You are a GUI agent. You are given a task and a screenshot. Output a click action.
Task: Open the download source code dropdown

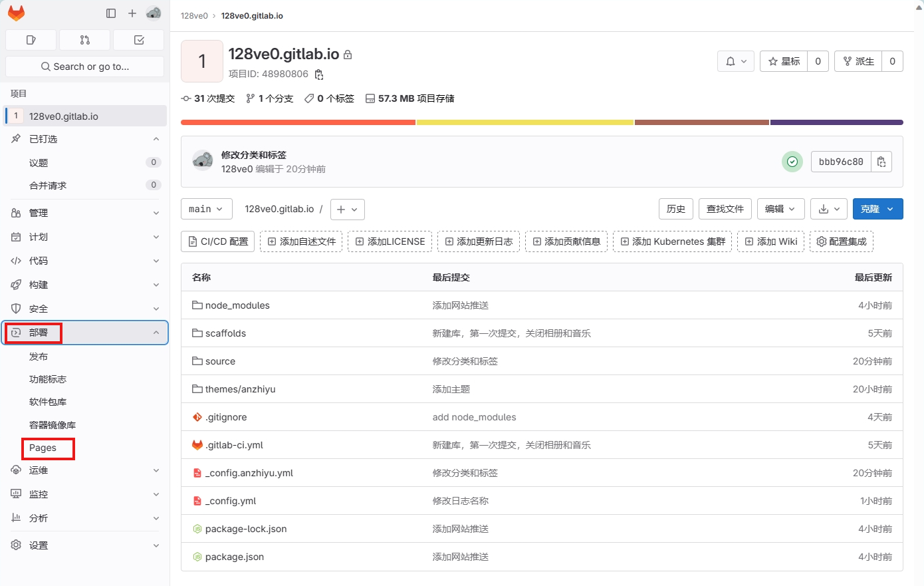tap(829, 209)
